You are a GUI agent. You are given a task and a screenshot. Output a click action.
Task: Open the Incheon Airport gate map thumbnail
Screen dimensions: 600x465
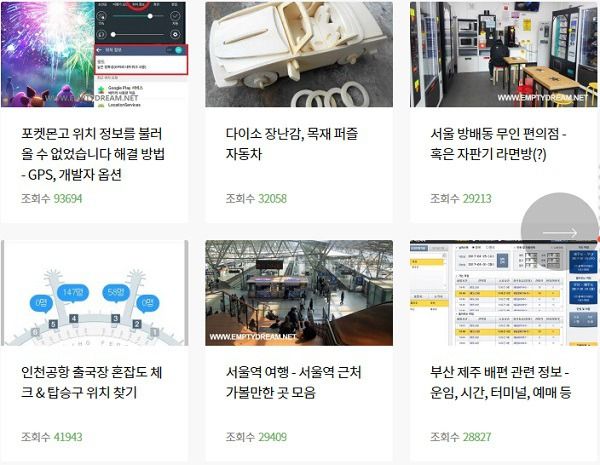(95, 293)
